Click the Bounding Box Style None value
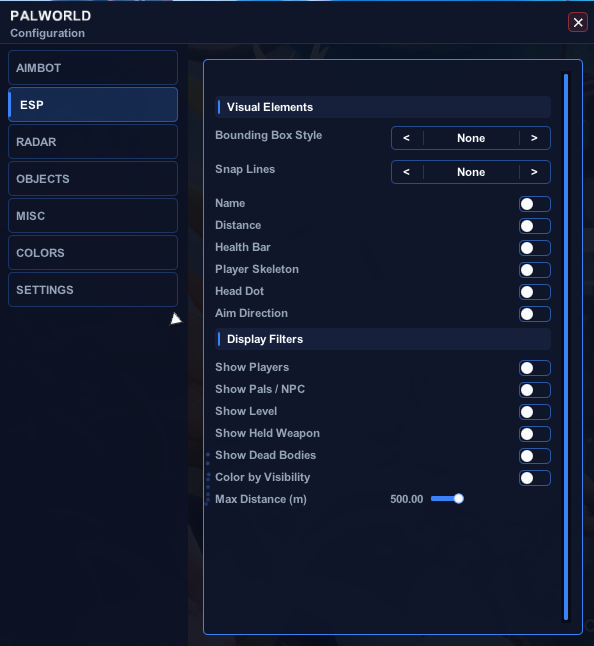The width and height of the screenshot is (594, 646). pyautogui.click(x=471, y=138)
